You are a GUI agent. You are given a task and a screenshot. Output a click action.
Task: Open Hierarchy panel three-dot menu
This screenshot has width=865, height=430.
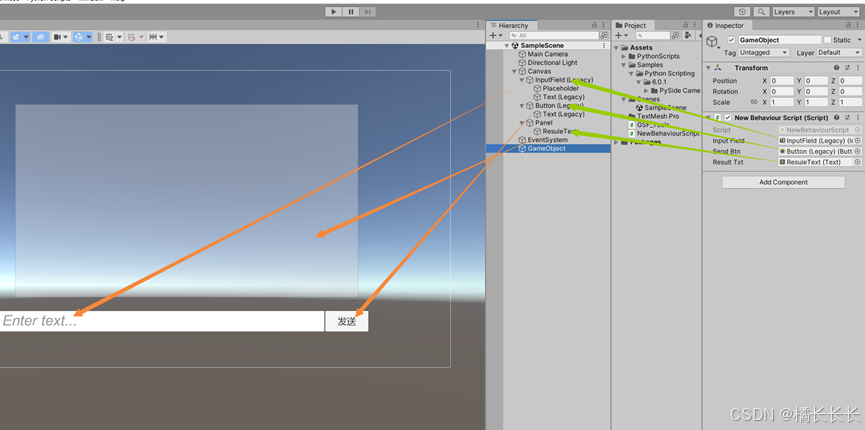[604, 25]
